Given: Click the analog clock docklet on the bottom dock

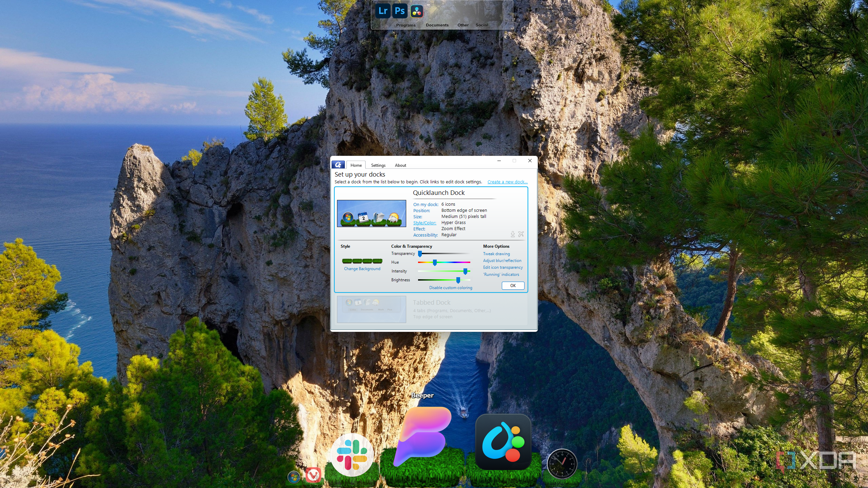Looking at the screenshot, I should coord(562,464).
